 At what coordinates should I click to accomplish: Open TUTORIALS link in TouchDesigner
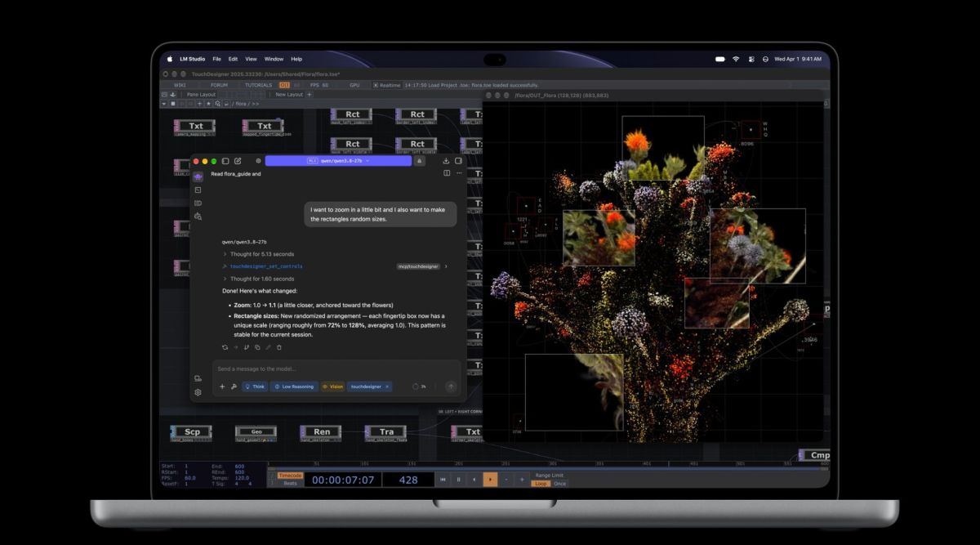pos(259,85)
